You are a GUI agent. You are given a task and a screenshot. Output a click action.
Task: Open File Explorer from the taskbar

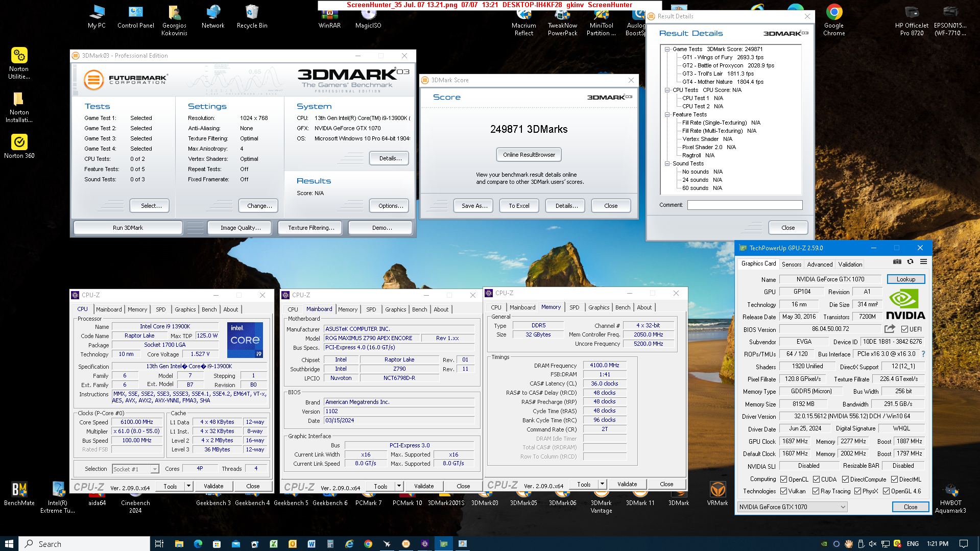tap(179, 544)
